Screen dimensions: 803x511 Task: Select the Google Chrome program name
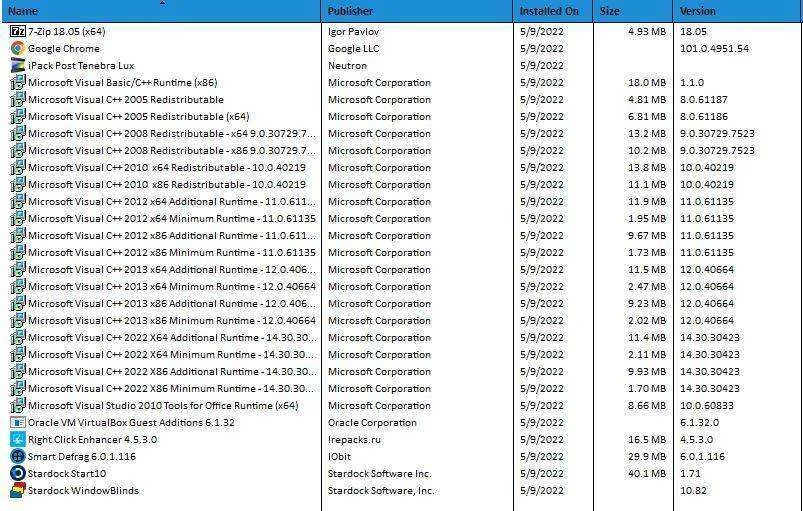click(x=64, y=49)
